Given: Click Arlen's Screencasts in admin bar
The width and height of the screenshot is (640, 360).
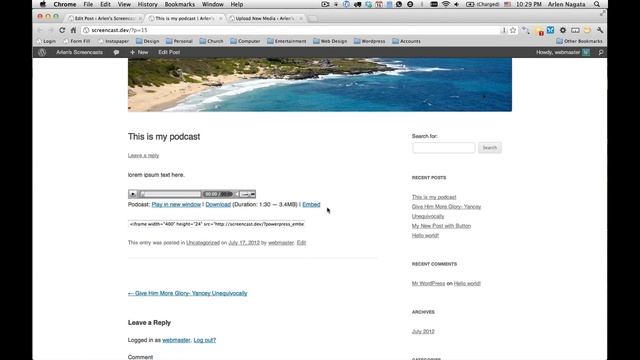Looking at the screenshot, I should [x=80, y=52].
